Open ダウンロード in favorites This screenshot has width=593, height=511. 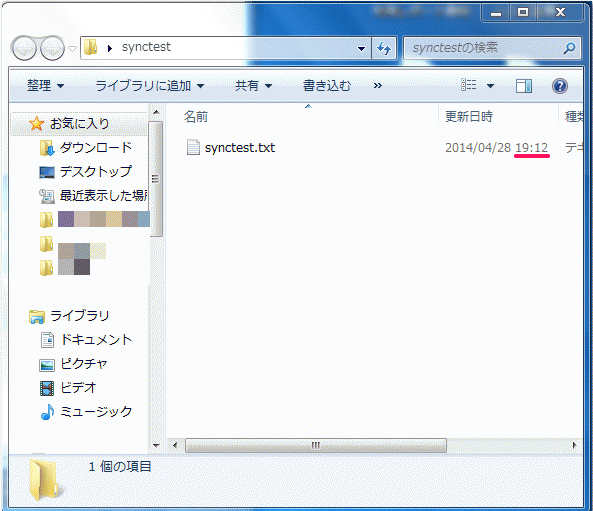[x=96, y=148]
